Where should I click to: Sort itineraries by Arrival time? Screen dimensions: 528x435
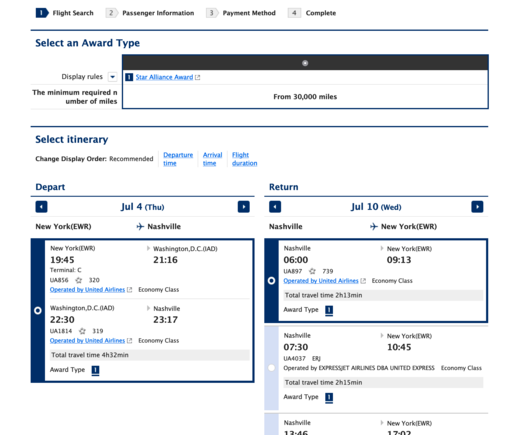coord(212,159)
